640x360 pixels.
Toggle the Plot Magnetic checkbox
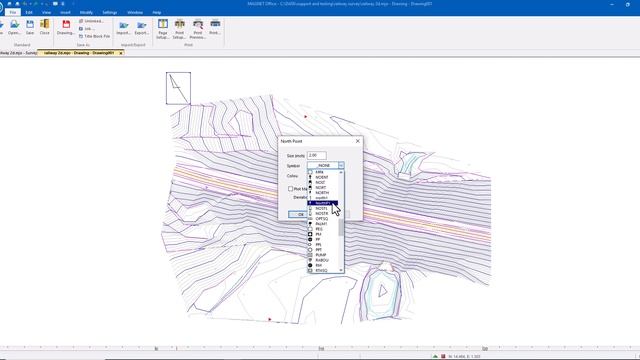(290, 189)
